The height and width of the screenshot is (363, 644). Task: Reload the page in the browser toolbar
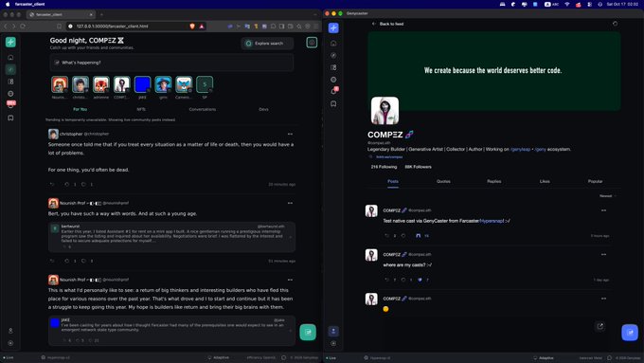click(x=23, y=27)
